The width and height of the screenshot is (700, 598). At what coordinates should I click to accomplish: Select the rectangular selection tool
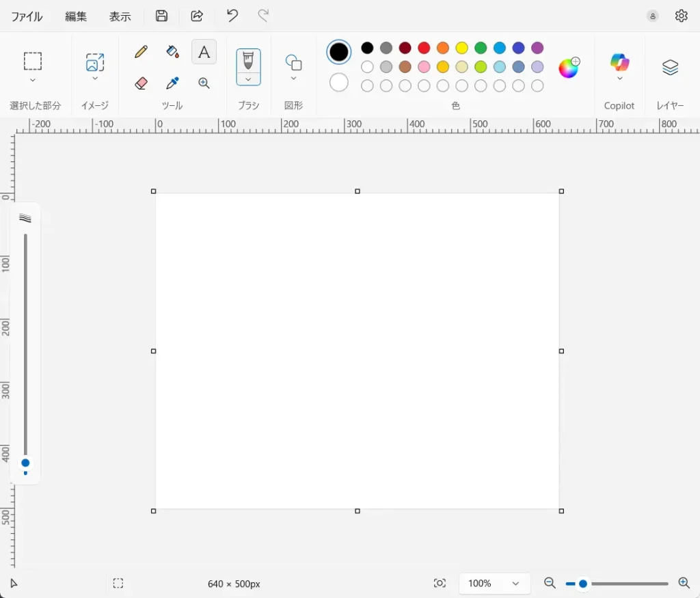pyautogui.click(x=33, y=61)
